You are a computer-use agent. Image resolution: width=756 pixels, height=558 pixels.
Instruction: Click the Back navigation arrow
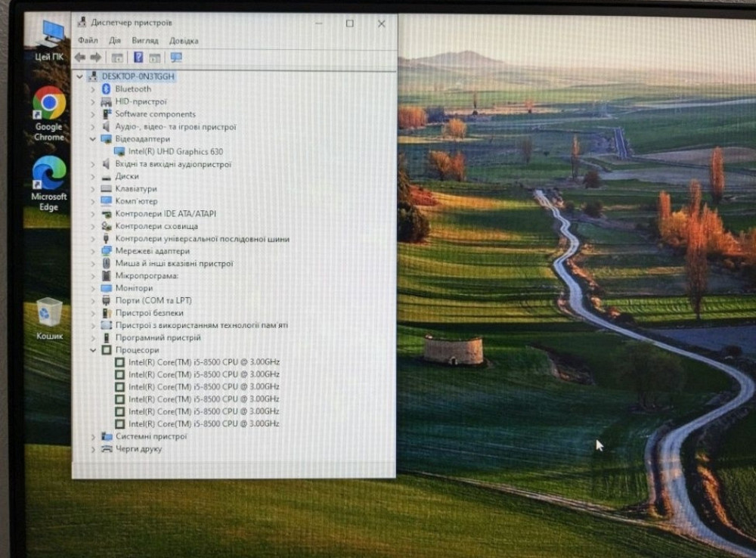point(79,57)
